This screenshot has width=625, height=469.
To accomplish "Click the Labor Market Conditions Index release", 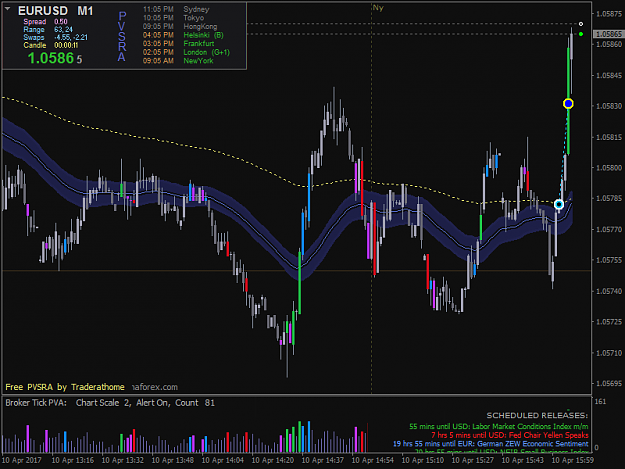I will 499,426.
